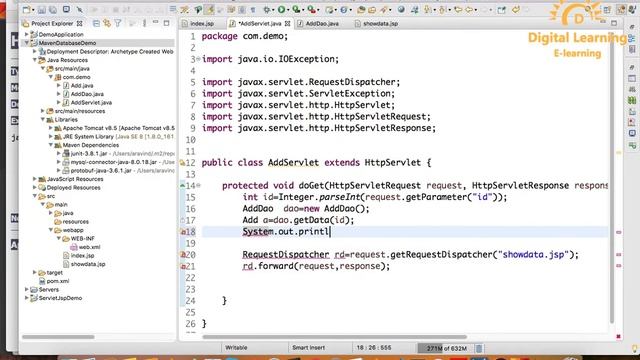Select showdata.jsp in Project Explorer tree
The image size is (640, 360).
[88, 264]
